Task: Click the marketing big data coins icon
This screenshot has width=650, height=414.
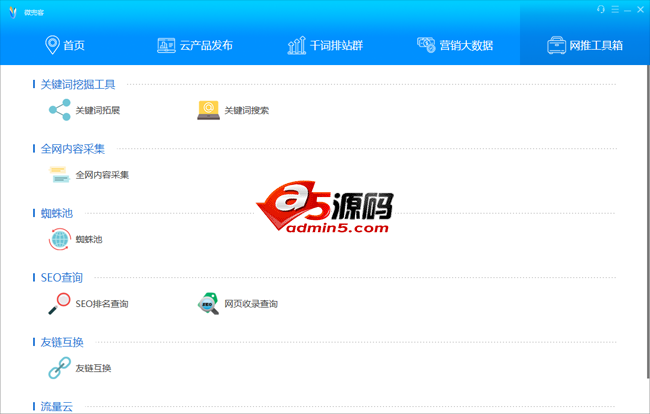Action: tap(426, 45)
